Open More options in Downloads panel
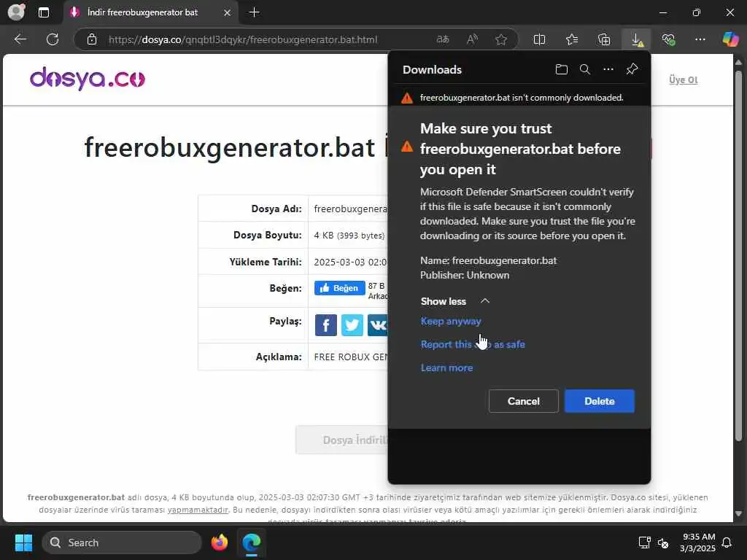This screenshot has width=747, height=560. click(608, 69)
